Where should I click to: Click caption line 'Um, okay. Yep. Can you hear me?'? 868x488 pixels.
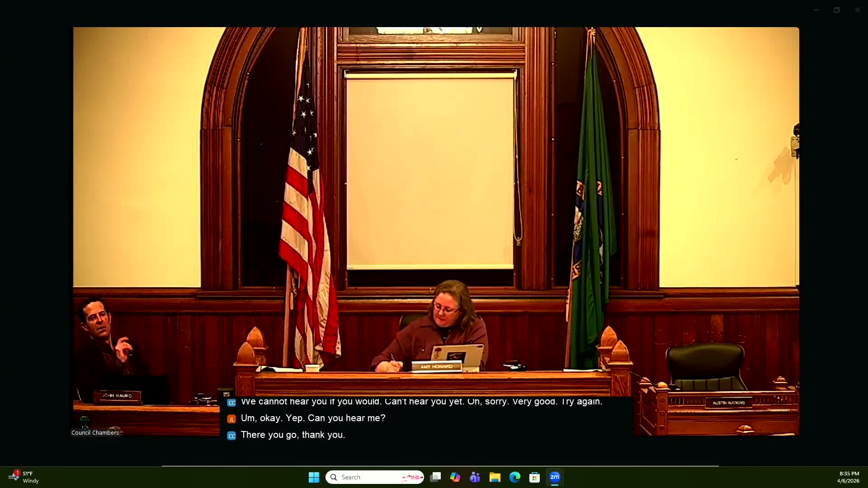pyautogui.click(x=313, y=418)
